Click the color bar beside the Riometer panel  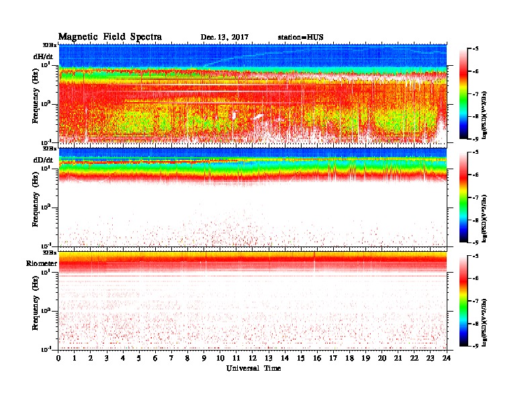click(463, 301)
